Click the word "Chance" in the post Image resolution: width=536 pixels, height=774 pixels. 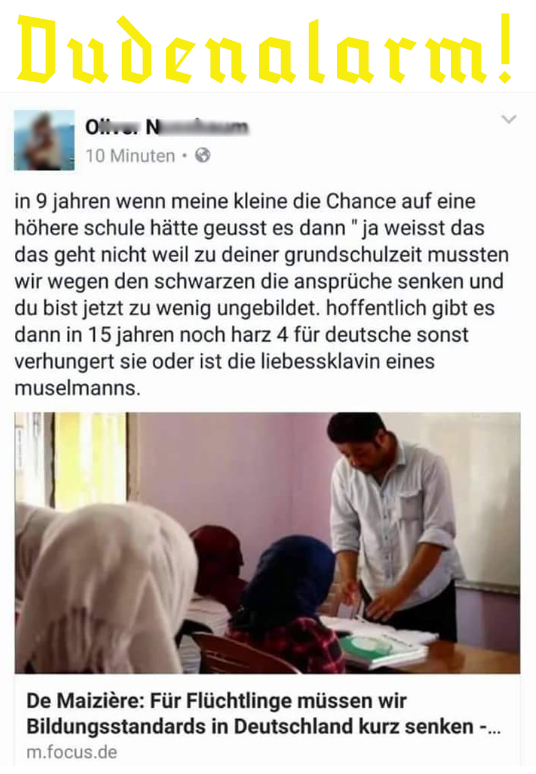tap(360, 201)
